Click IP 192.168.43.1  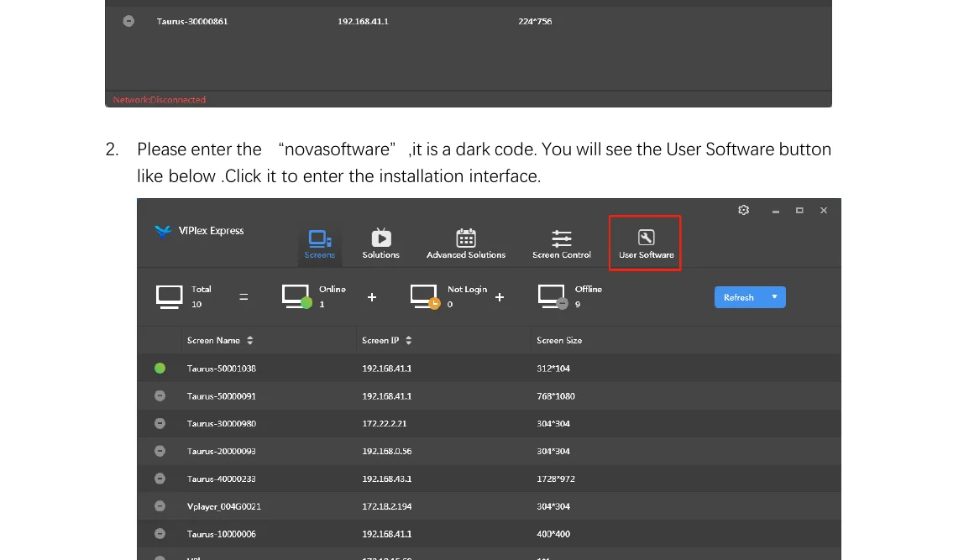click(387, 479)
